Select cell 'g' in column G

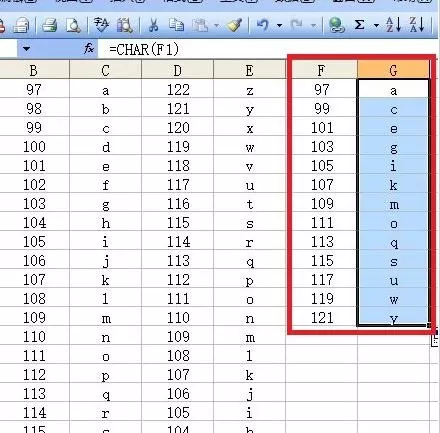[393, 146]
